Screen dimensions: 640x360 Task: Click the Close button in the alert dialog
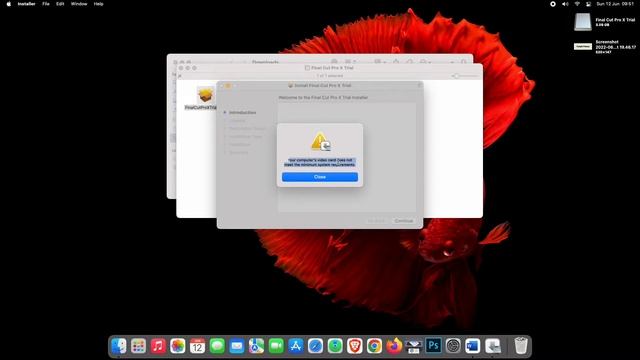(320, 177)
